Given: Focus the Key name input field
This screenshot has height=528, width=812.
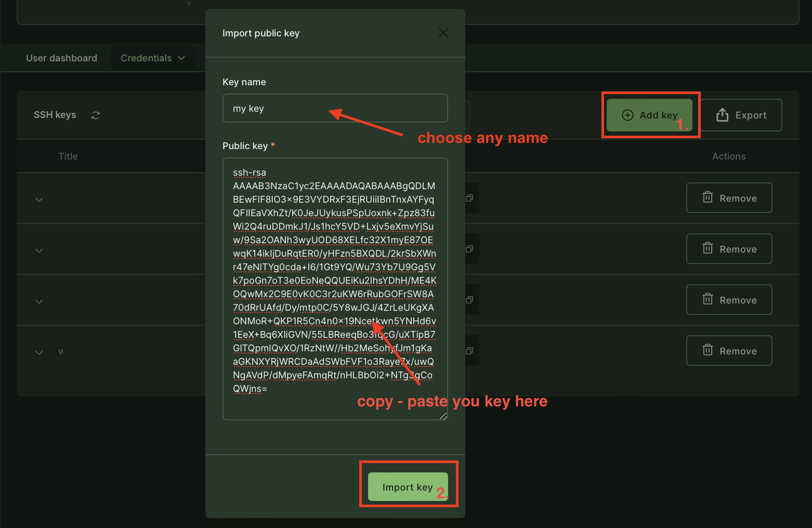Looking at the screenshot, I should (335, 108).
